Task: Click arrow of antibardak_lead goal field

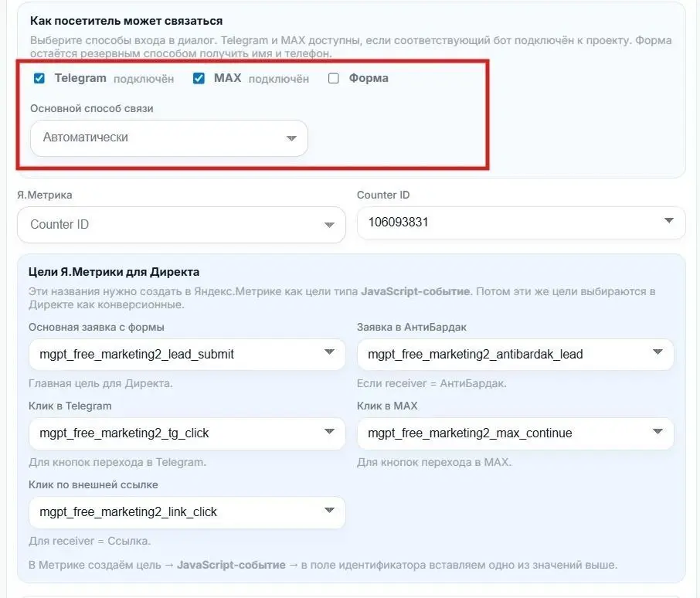Action: (x=658, y=352)
